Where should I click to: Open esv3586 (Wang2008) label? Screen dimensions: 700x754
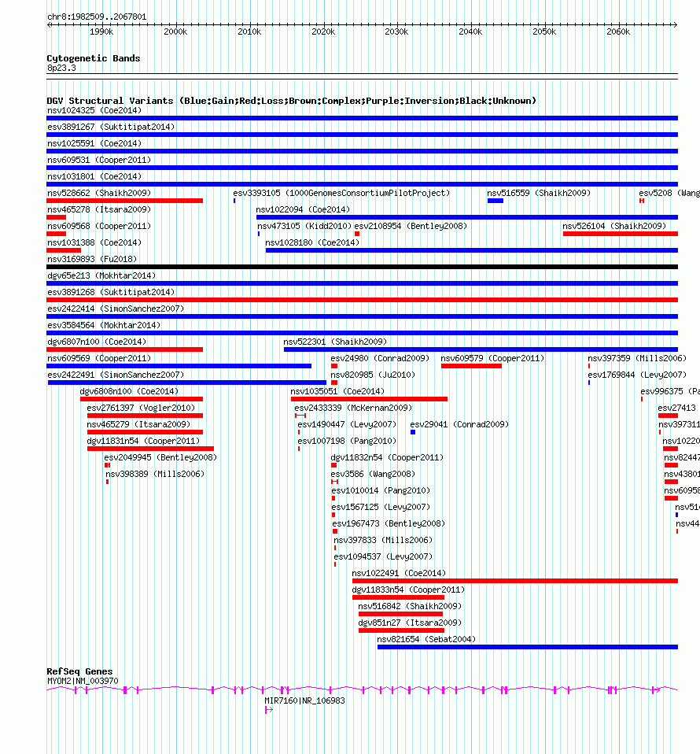tap(374, 474)
